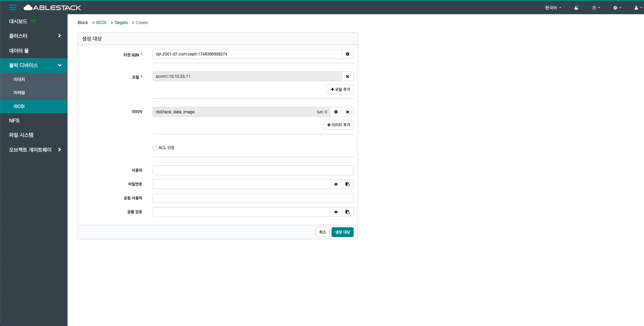644x326 pixels.
Task: Go to 대시보드 in the sidebar
Action: click(x=18, y=21)
